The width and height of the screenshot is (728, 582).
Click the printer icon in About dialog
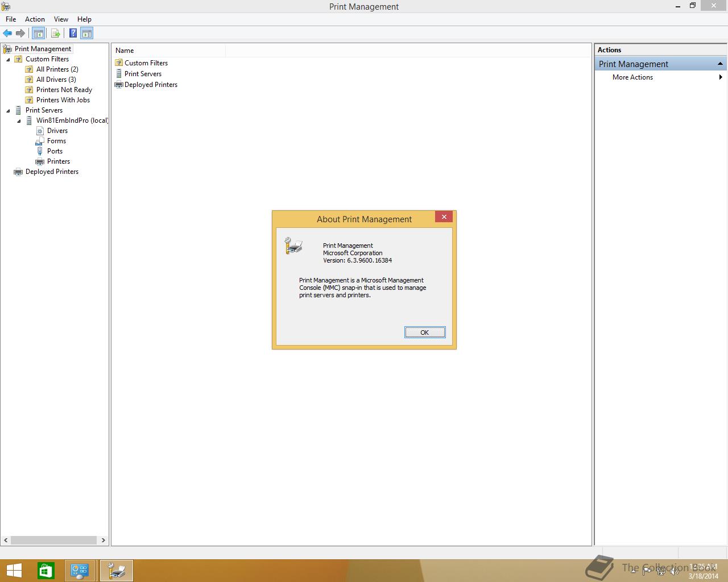click(293, 246)
